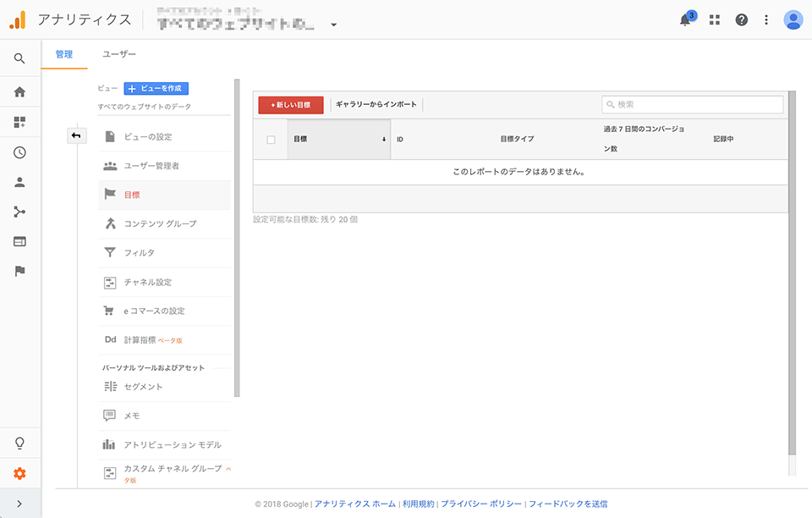Expand the left sidebar with chevron
The image size is (812, 518).
[x=19, y=504]
